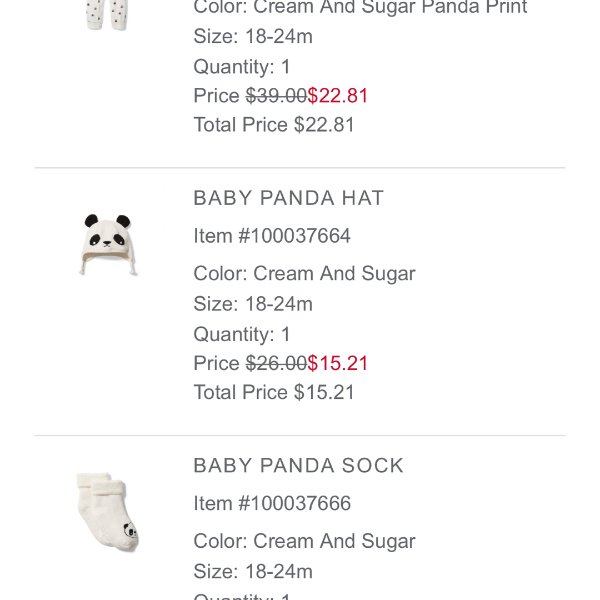This screenshot has height=600, width=600.
Task: Click the hat Quantity: 1 line
Action: point(242,334)
